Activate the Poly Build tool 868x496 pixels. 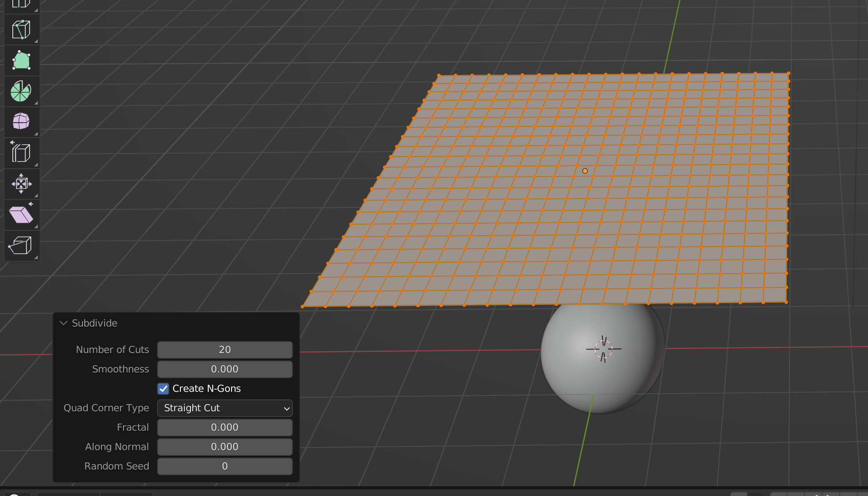21,60
